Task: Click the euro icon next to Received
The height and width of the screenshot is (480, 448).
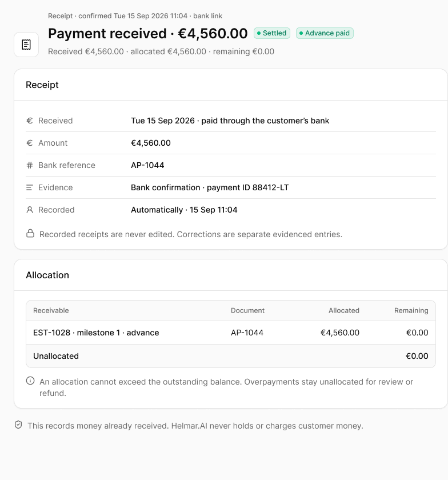Action: tap(30, 121)
